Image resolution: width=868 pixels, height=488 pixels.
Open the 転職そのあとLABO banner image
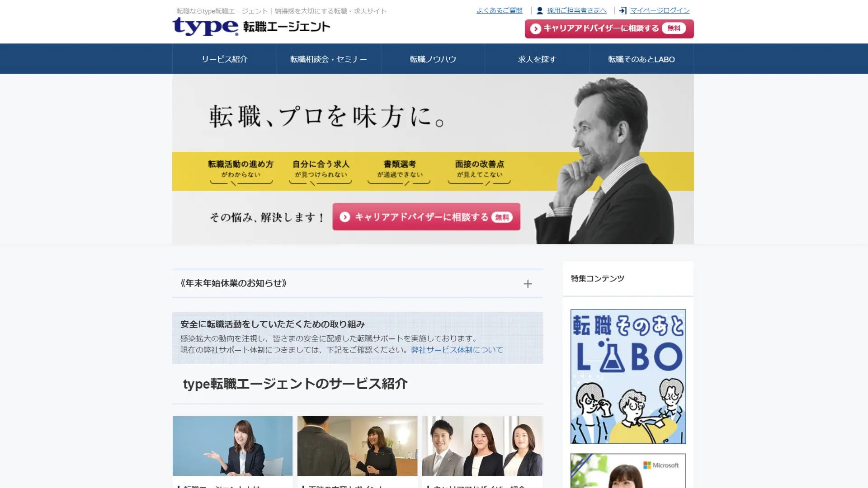click(628, 376)
